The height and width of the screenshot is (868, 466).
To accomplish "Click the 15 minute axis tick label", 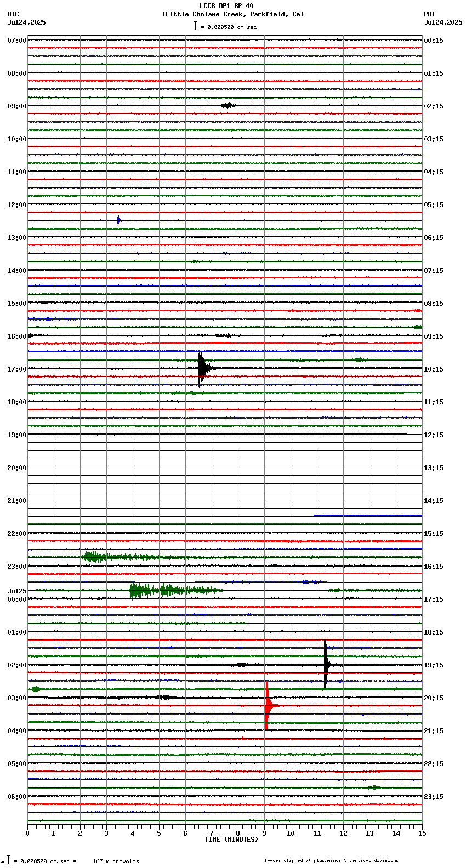I will [422, 833].
